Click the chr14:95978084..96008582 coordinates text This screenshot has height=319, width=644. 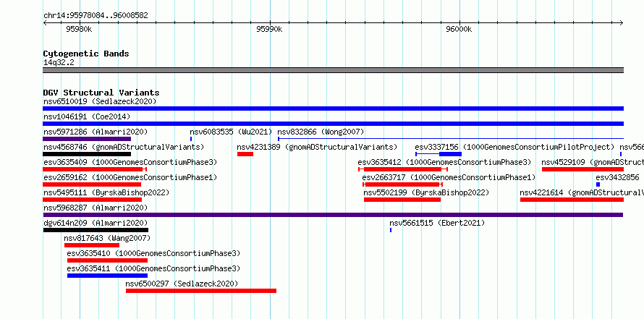click(x=96, y=16)
